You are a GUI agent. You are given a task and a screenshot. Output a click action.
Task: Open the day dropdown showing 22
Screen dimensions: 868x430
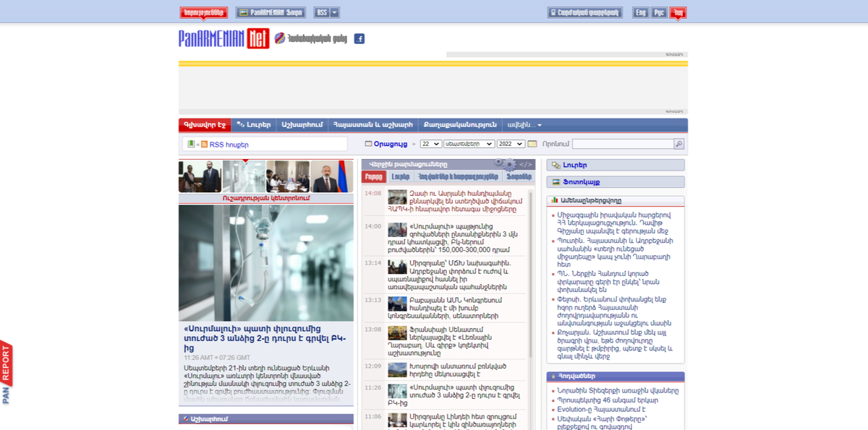click(x=430, y=144)
